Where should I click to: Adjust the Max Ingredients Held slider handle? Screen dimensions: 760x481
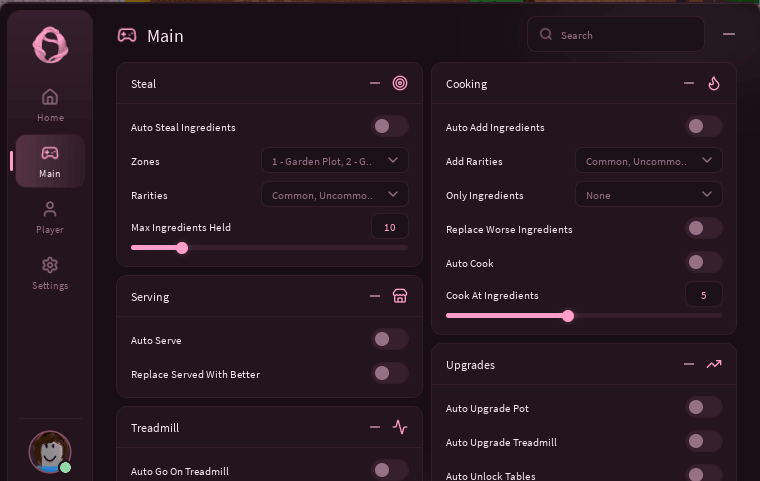pos(182,248)
